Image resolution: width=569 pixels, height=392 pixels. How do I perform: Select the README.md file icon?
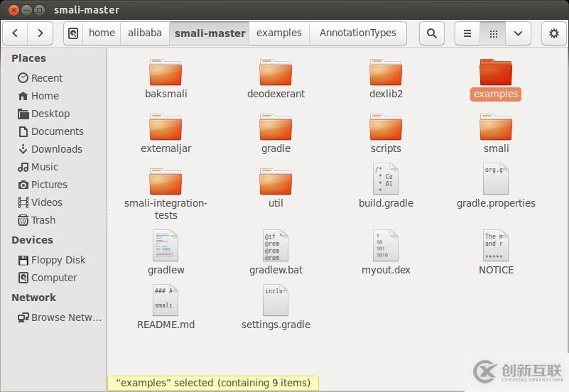pyautogui.click(x=166, y=300)
